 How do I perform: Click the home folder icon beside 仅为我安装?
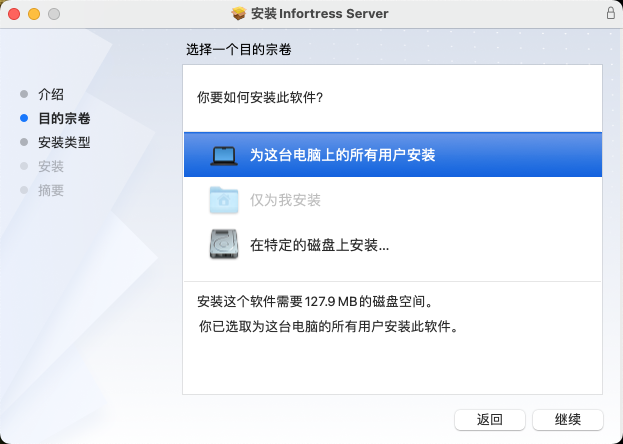(x=224, y=200)
